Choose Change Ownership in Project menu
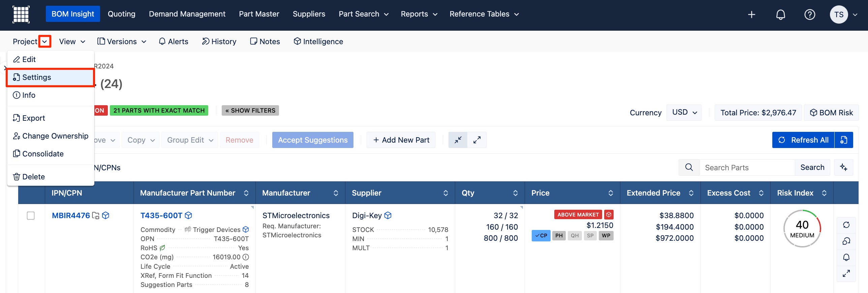The width and height of the screenshot is (868, 293). [x=51, y=136]
